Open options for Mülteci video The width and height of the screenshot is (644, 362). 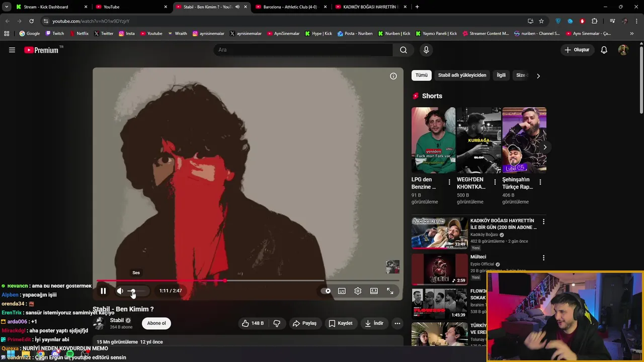tap(543, 258)
